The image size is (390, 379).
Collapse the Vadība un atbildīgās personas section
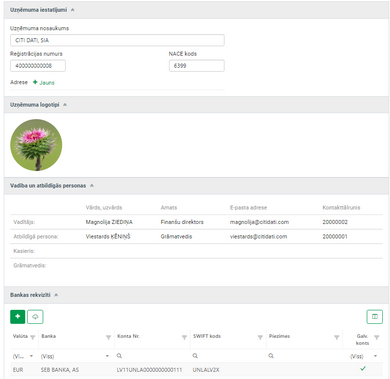point(92,186)
